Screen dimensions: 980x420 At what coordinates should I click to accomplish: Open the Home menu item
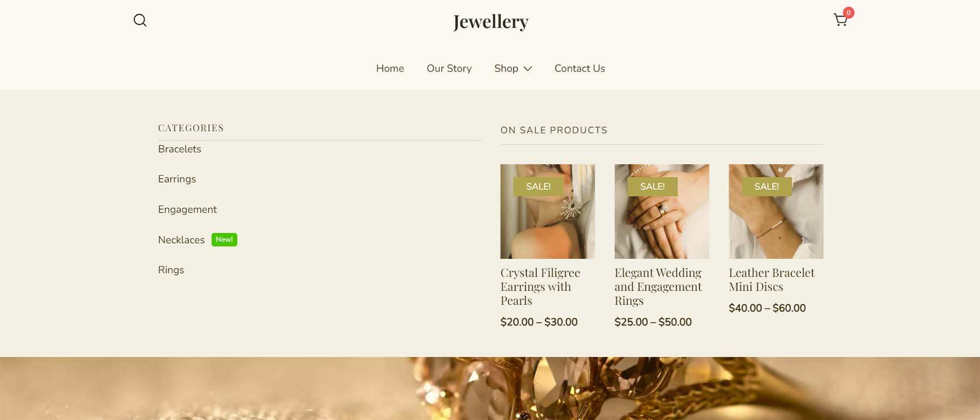[390, 69]
